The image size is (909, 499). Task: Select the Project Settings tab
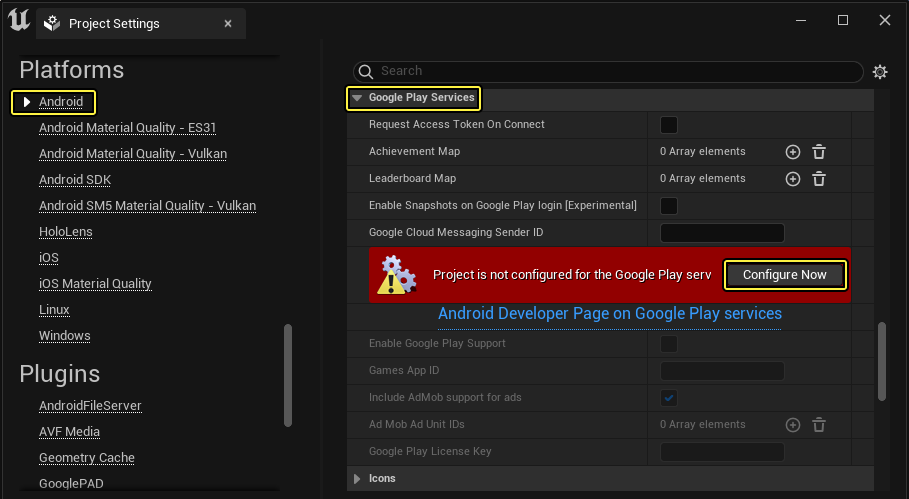(141, 23)
